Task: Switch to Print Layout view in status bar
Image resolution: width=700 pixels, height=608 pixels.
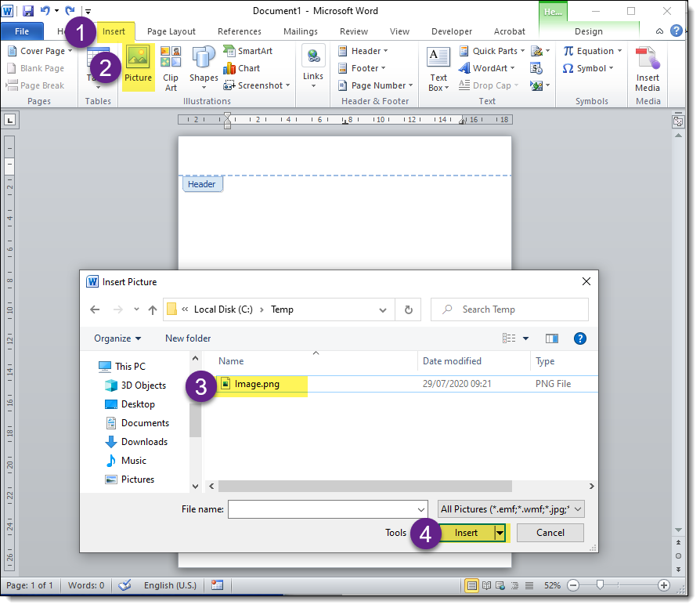Action: 472,585
